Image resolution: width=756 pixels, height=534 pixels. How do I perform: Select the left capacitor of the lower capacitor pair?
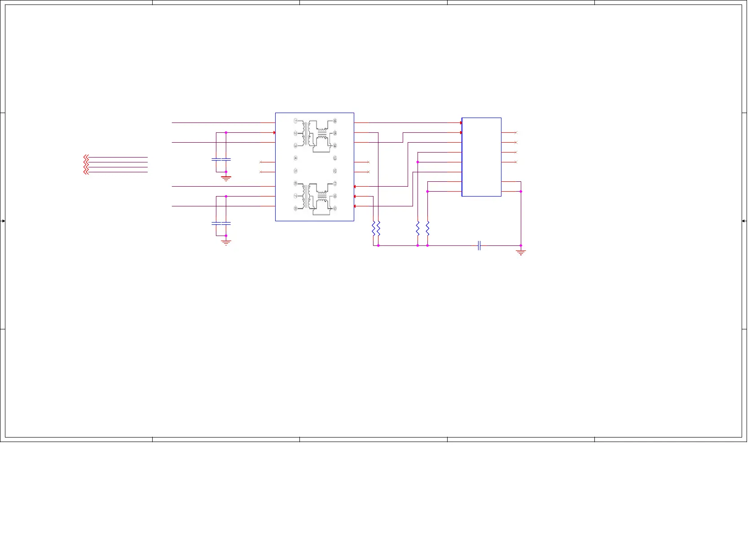pyautogui.click(x=216, y=223)
